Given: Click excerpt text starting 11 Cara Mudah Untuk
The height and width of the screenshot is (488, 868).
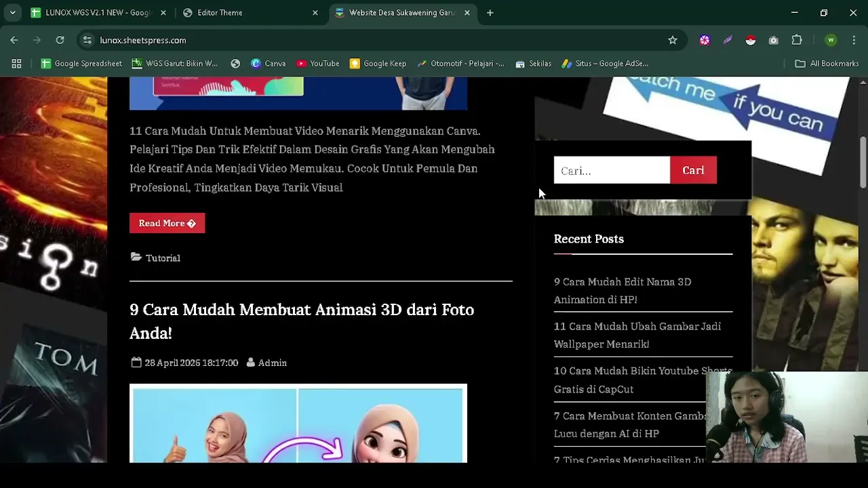Looking at the screenshot, I should 312,159.
